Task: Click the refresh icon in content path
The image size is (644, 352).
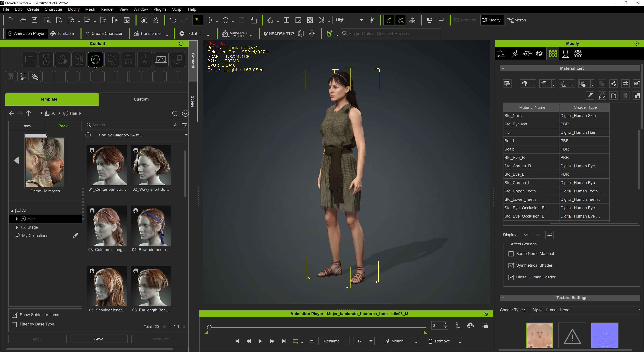Action: 175,113
